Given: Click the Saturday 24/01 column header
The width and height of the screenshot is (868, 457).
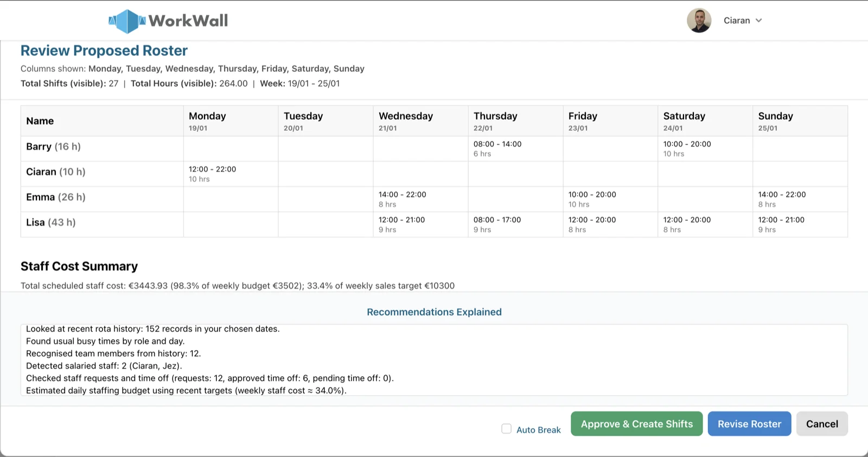Looking at the screenshot, I should click(x=705, y=121).
